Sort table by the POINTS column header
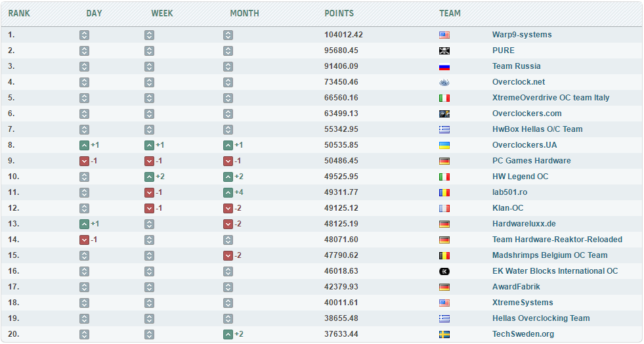 [x=339, y=13]
